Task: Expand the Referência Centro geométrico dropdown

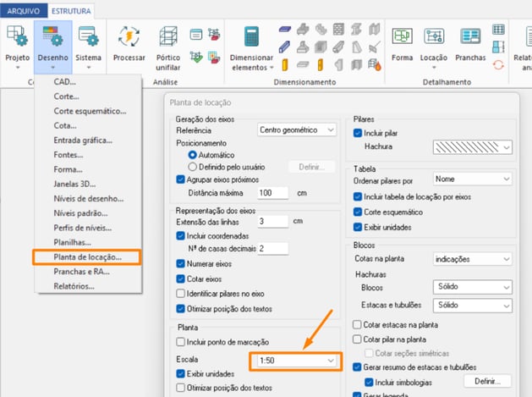Action: point(299,130)
